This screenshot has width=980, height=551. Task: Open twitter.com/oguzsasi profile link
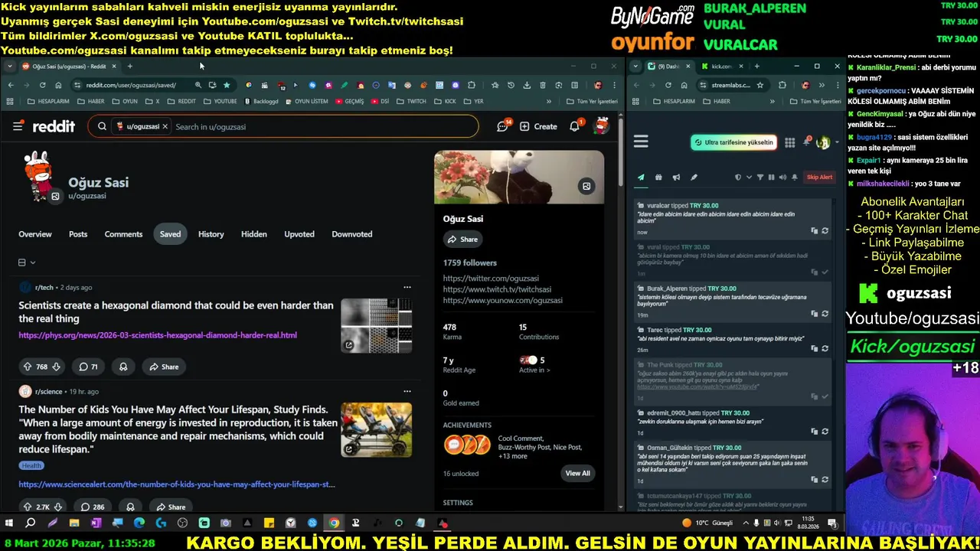[491, 279]
